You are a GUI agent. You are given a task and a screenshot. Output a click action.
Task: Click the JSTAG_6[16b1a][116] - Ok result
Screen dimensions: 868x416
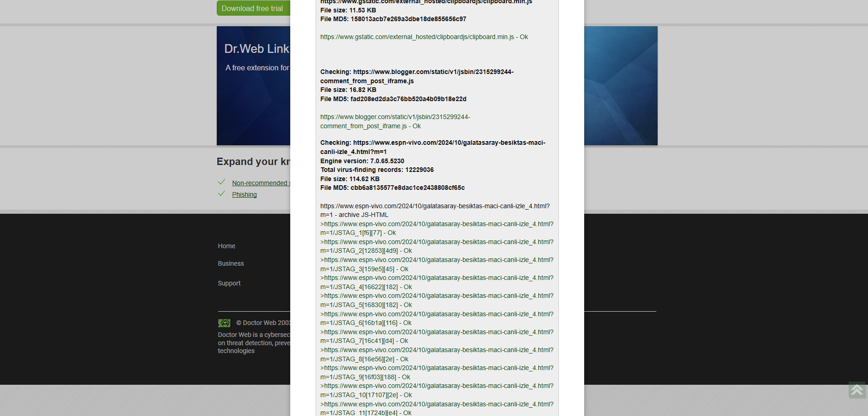(437, 319)
